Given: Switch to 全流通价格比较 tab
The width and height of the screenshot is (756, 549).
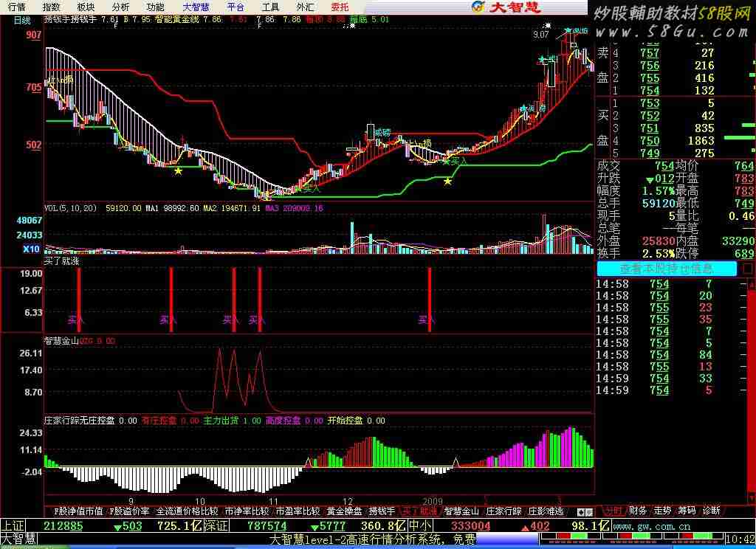Looking at the screenshot, I should pyautogui.click(x=188, y=511).
